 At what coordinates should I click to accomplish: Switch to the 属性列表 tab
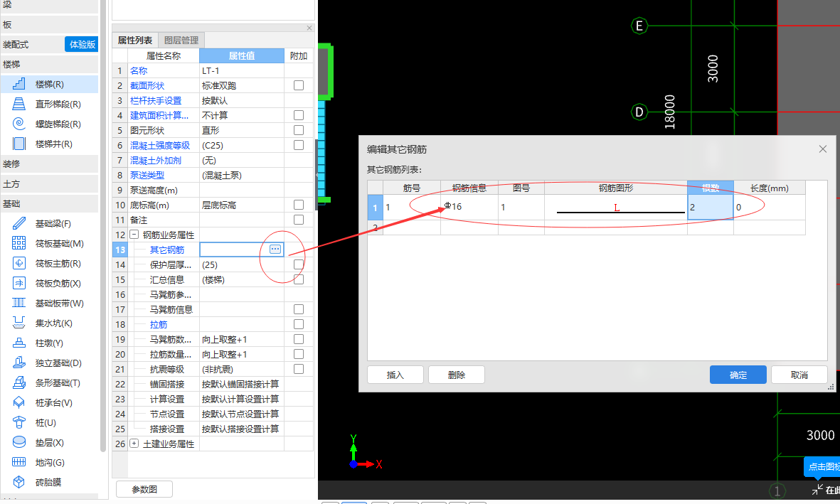pos(135,41)
